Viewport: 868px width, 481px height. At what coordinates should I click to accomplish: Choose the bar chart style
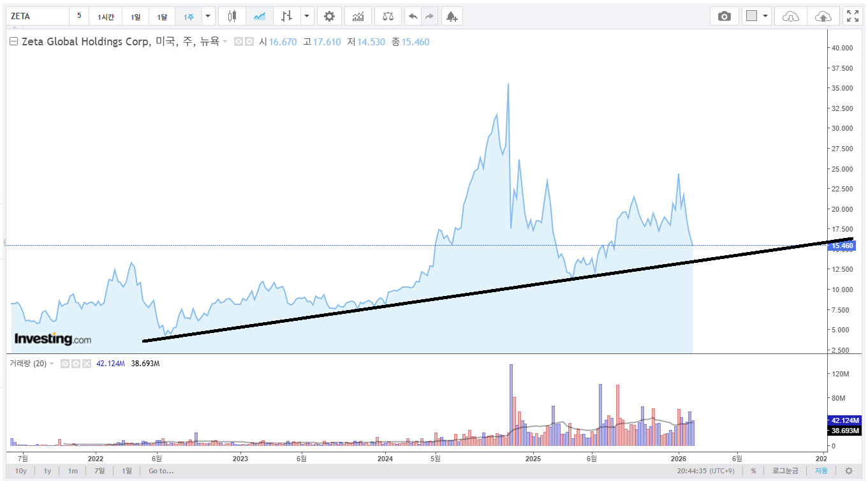287,17
